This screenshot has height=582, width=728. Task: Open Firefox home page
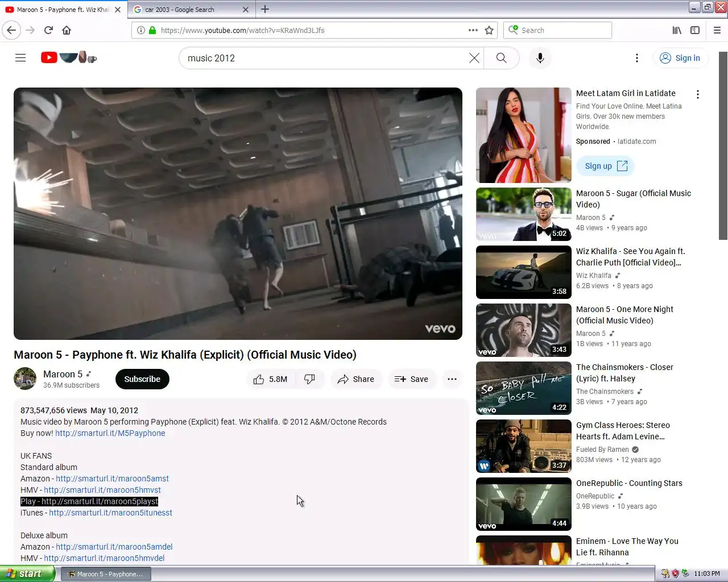[x=67, y=30]
